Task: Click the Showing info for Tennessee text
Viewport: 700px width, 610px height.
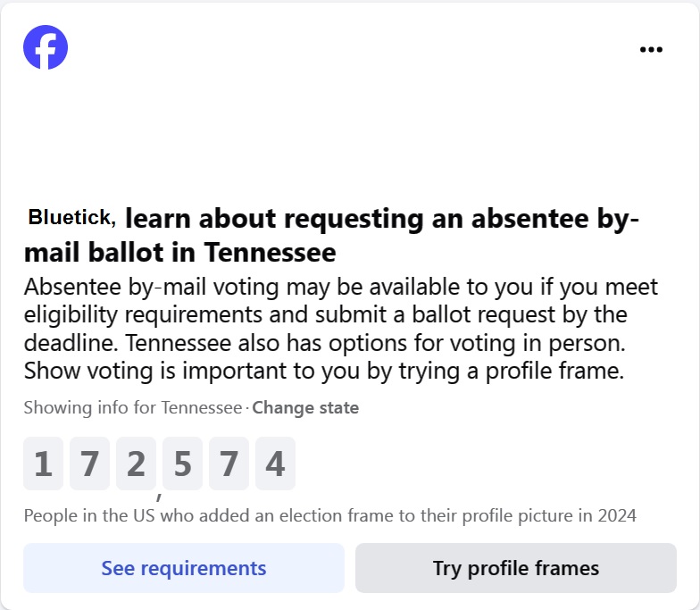Action: tap(133, 408)
